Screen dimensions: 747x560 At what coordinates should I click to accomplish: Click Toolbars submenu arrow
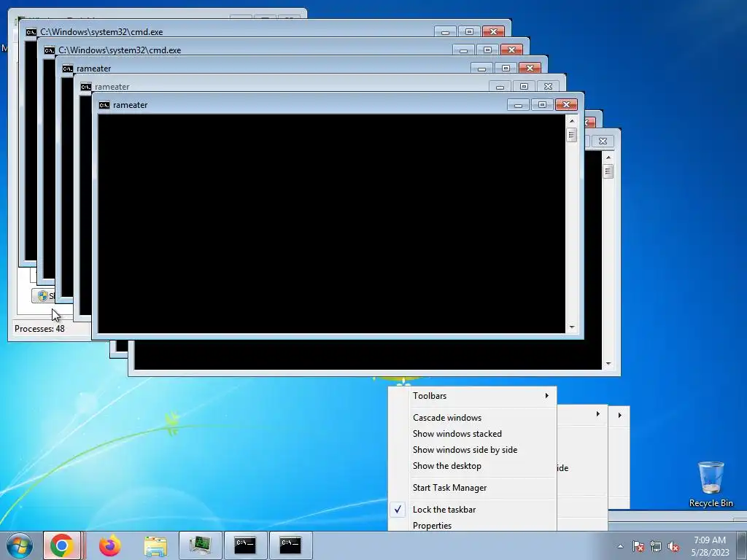pos(546,396)
